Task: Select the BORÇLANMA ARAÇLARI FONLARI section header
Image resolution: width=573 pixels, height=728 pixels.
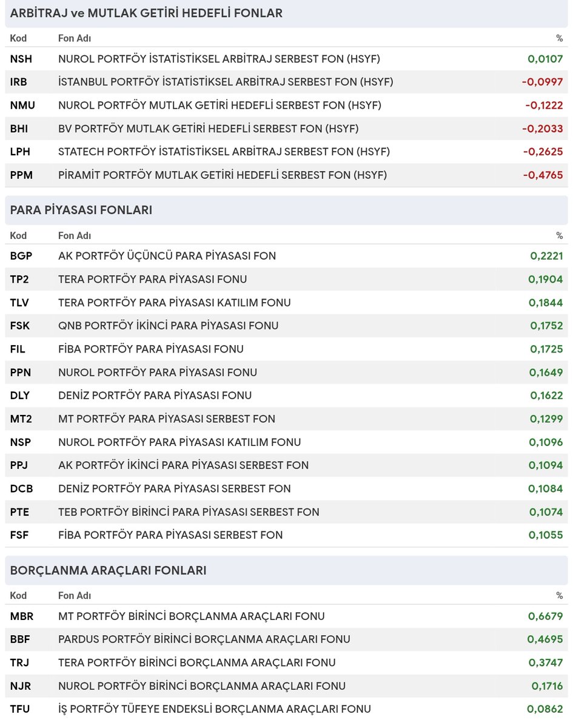Action: (x=109, y=570)
